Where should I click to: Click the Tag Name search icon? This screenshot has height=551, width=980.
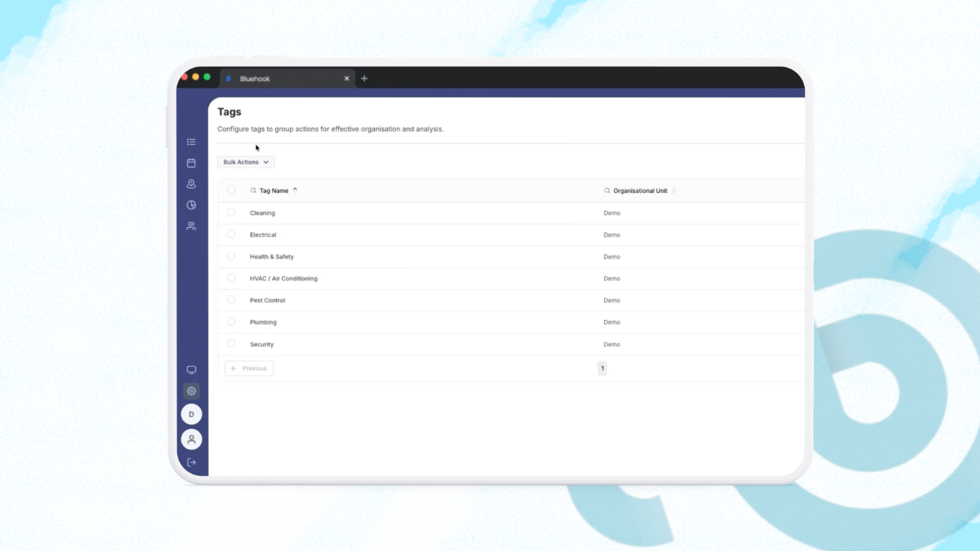tap(253, 191)
